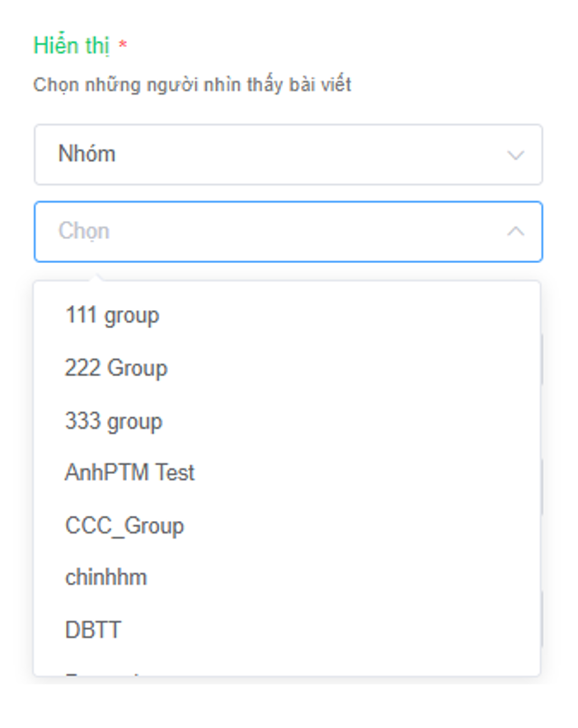
Task: Click topmost hidden field edge behind the list
Action: (x=543, y=359)
